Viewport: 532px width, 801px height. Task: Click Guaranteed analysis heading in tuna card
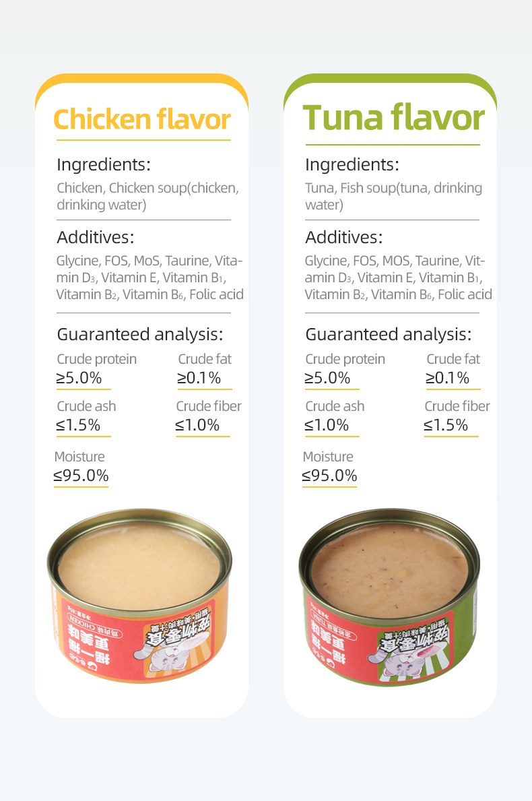tap(389, 334)
